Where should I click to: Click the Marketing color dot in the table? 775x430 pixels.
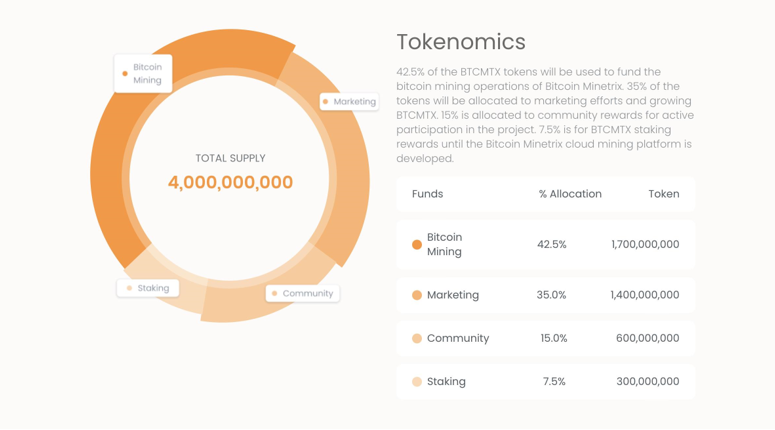point(417,295)
